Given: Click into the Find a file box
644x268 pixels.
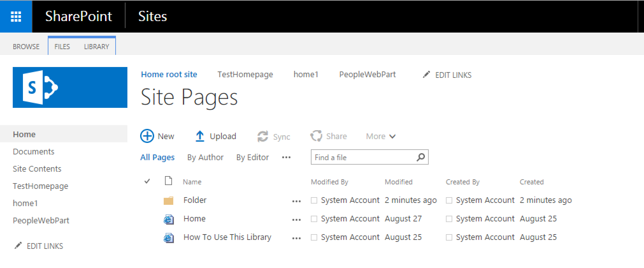Looking at the screenshot, I should click(x=363, y=157).
